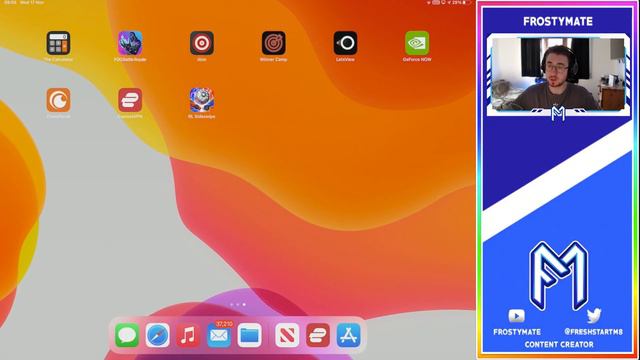This screenshot has width=640, height=360.
Task: Open the Winner Camp app
Action: (273, 43)
